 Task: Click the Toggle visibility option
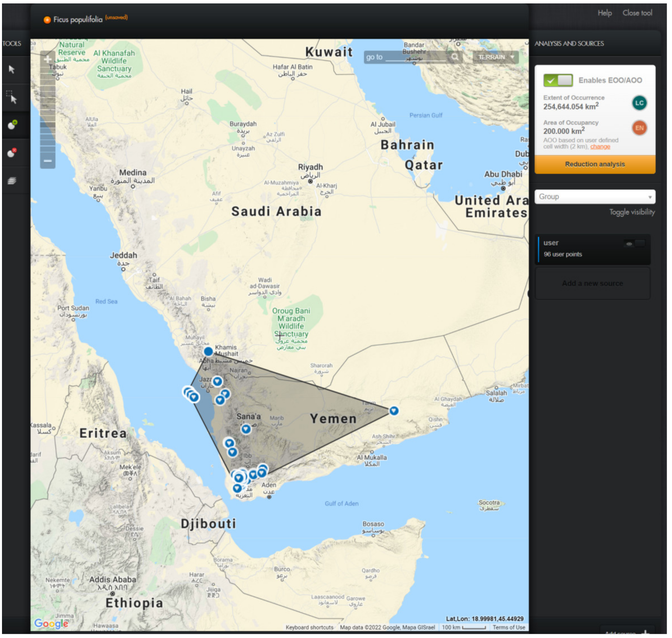(632, 212)
